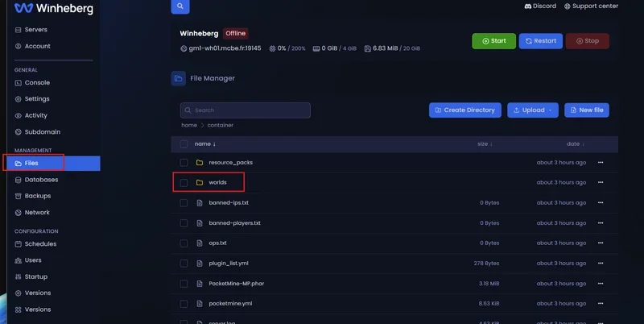Open options menu for resource_packs row
The width and height of the screenshot is (644, 324).
[601, 163]
